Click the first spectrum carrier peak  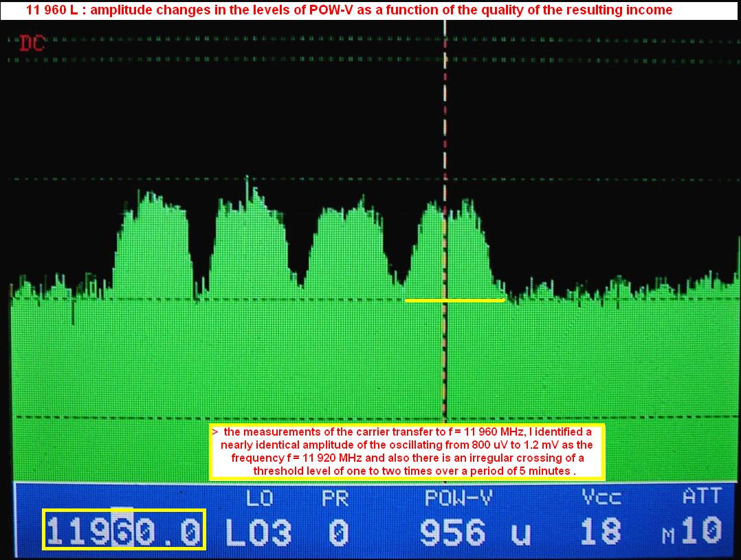point(153,206)
